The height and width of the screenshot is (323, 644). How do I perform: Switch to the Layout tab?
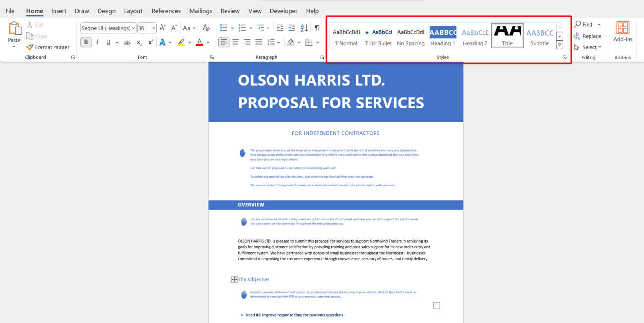133,11
